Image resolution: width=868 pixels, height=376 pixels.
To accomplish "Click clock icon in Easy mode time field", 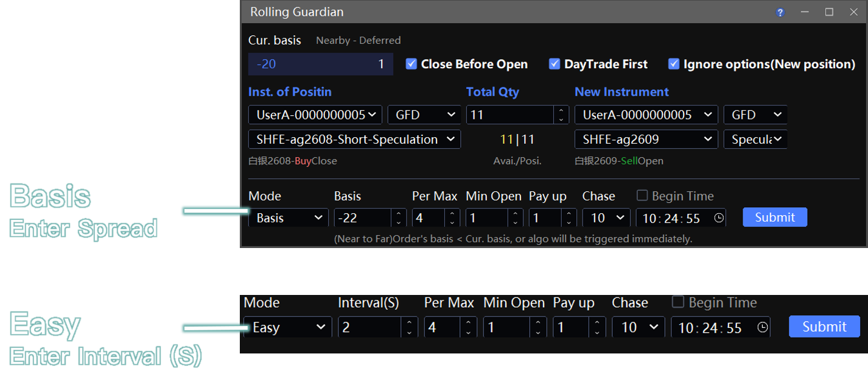I will (x=762, y=327).
